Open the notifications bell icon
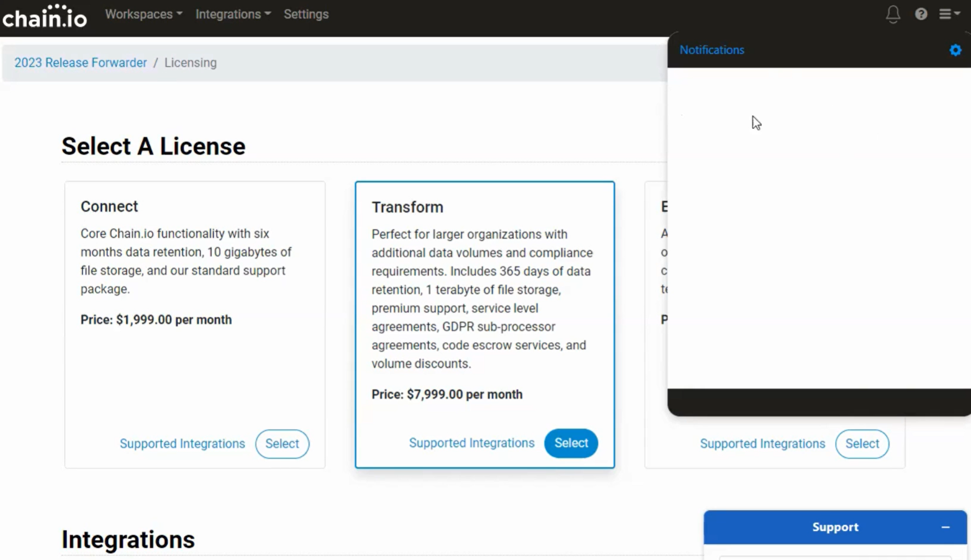971x560 pixels. click(893, 15)
